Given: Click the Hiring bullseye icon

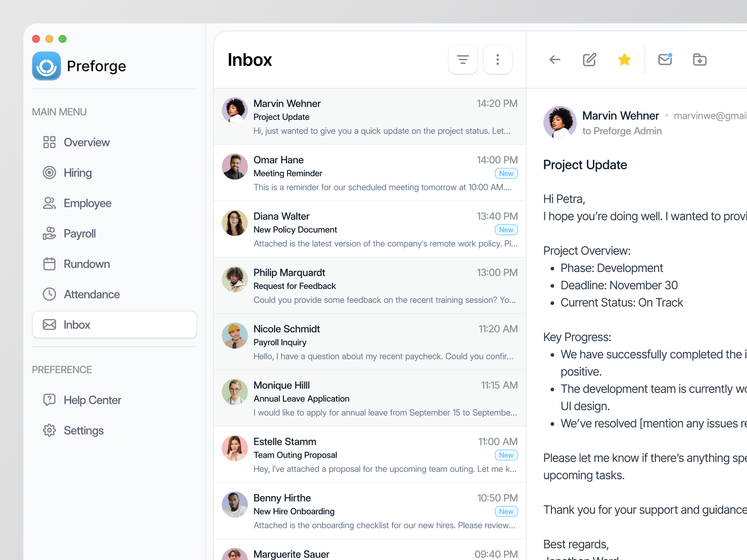Looking at the screenshot, I should coord(49,173).
